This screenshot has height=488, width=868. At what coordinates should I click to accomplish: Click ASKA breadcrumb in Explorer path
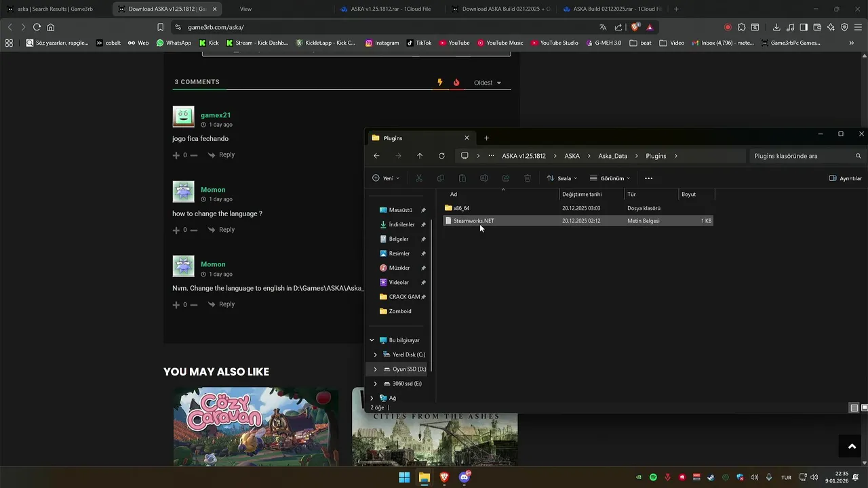572,156
